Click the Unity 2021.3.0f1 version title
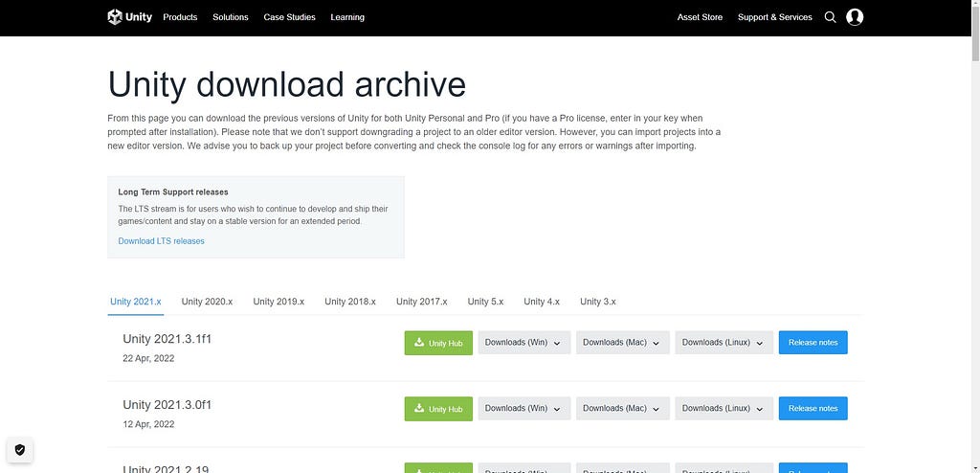Screen dimensions: 980x473 point(167,405)
